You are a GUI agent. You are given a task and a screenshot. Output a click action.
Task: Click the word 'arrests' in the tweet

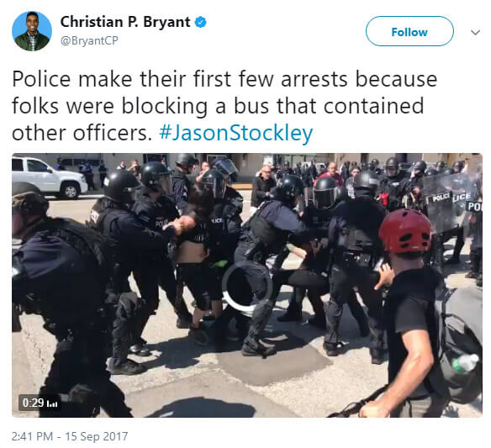pyautogui.click(x=314, y=79)
